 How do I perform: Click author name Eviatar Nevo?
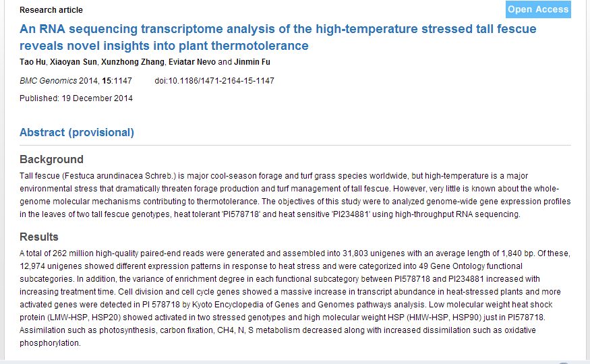(192, 62)
